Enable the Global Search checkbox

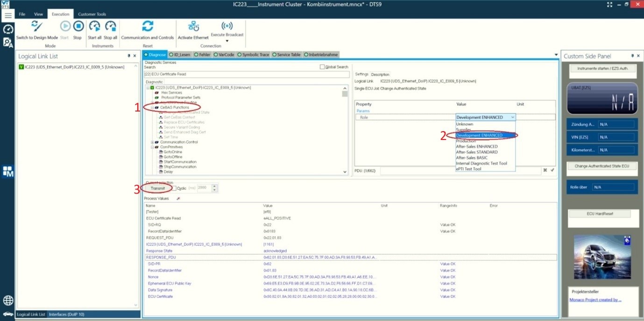(322, 67)
